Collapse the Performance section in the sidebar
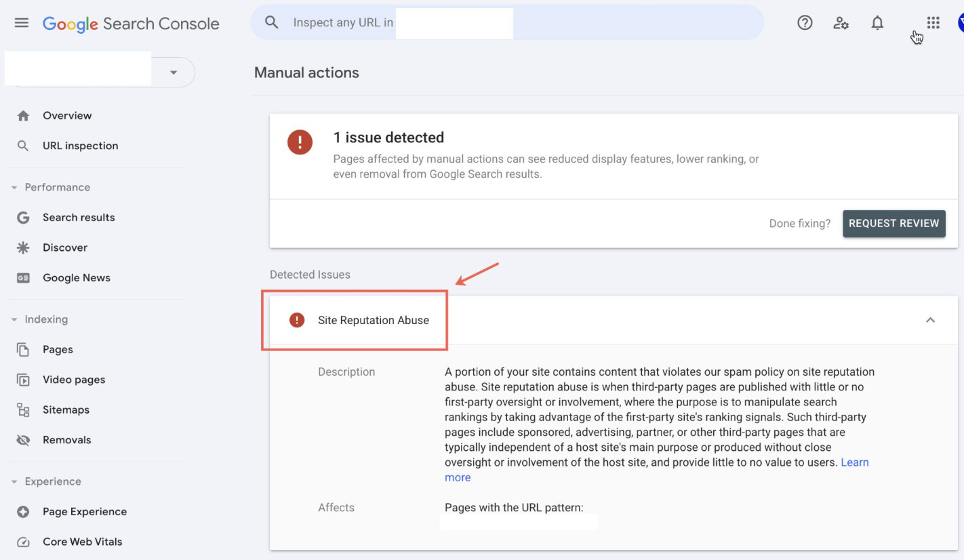The width and height of the screenshot is (964, 560). pos(16,187)
